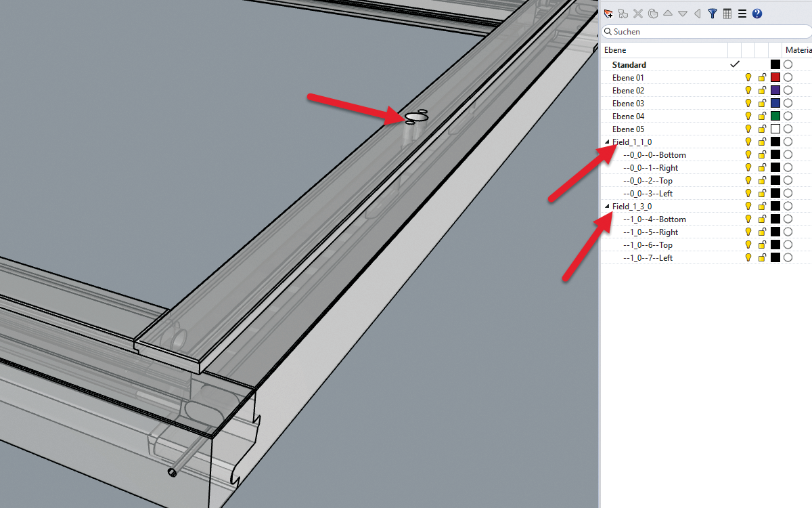Viewport: 812px width, 508px height.
Task: Click the lock icon for Ebene 03
Action: coord(762,104)
